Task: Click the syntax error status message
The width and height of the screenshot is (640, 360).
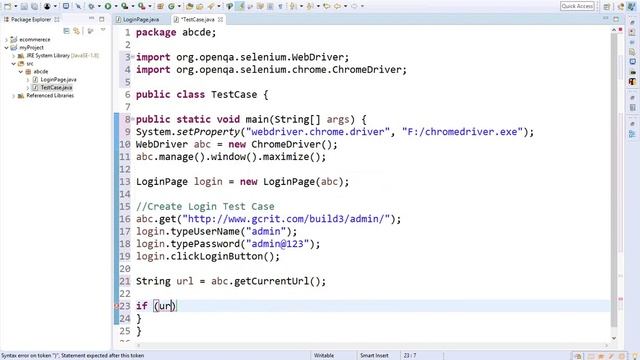Action: click(73, 356)
